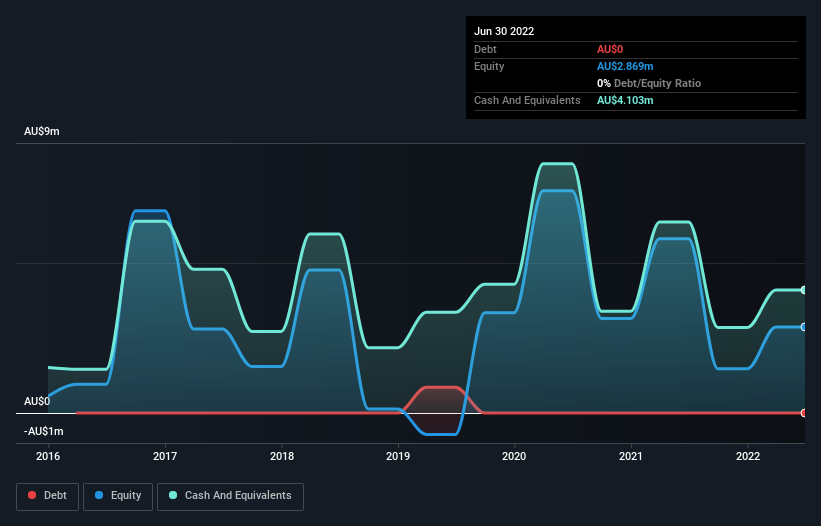Click the red AU$0 debt value
Viewport: 821px width, 526px height.
tap(610, 49)
